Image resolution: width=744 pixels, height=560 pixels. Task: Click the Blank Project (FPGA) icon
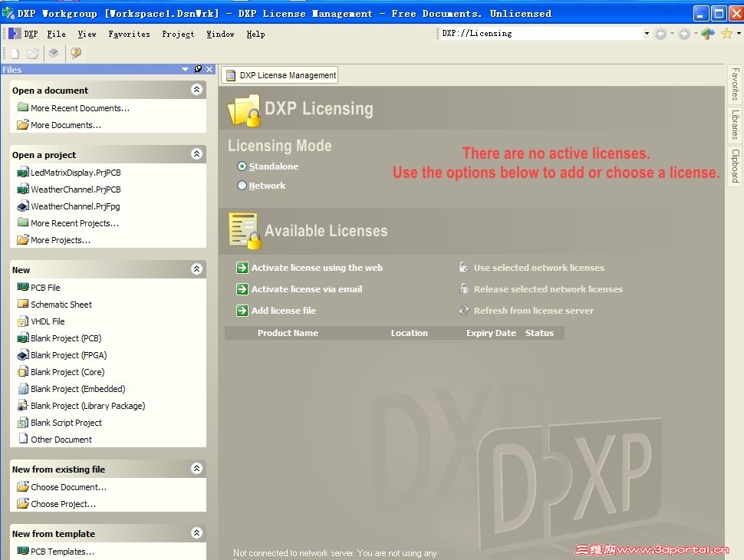23,355
